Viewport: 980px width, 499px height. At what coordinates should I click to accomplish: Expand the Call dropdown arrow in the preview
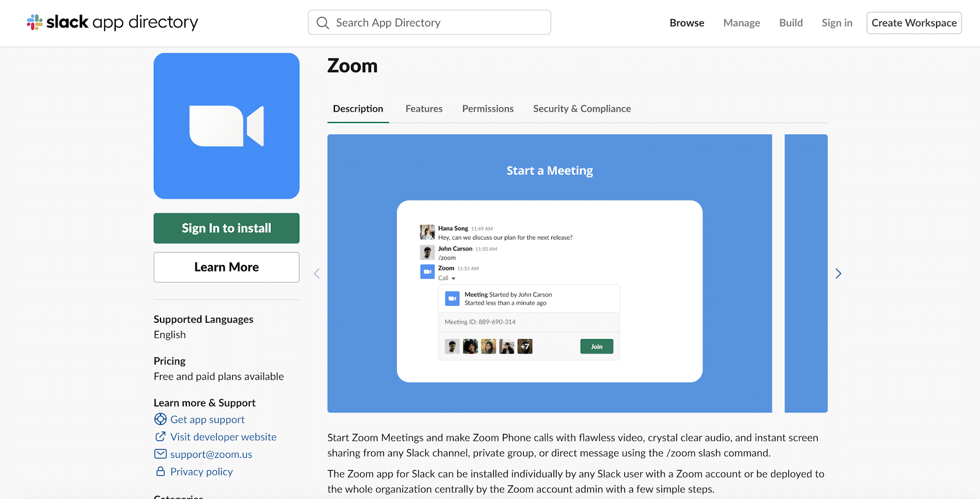pyautogui.click(x=453, y=278)
